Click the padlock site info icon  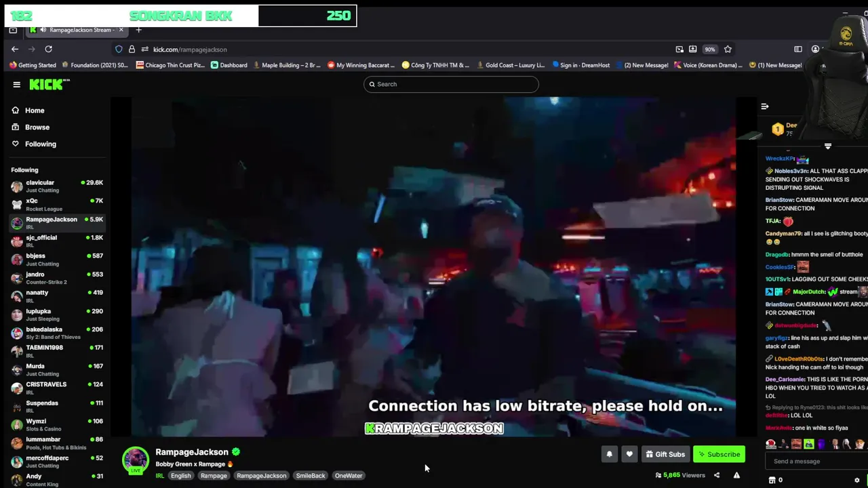(132, 49)
